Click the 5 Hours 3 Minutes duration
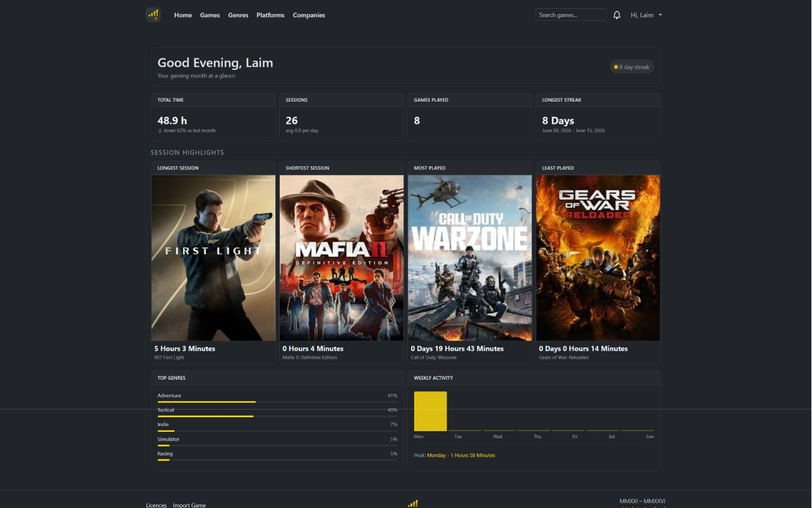 185,349
